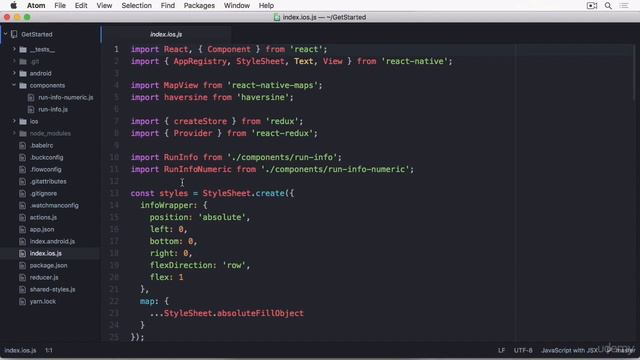Change the UTF-8 encoding setting
The width and height of the screenshot is (640, 360).
(523, 350)
